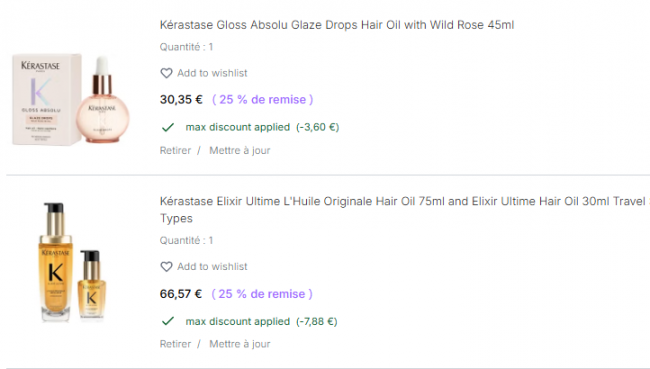
Task: Open Gloss Absolu Glaze Drops product image
Action: pos(71,100)
